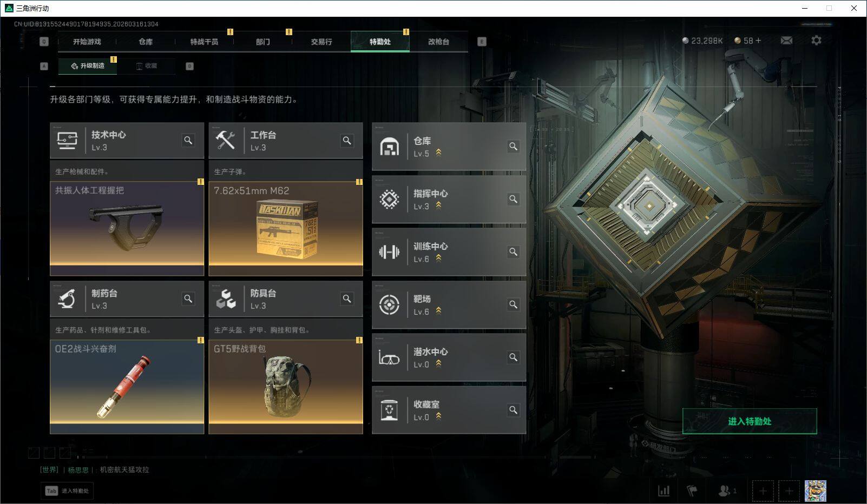Click the upgrade arrows on 指挥中心
867x504 pixels.
[x=438, y=205]
